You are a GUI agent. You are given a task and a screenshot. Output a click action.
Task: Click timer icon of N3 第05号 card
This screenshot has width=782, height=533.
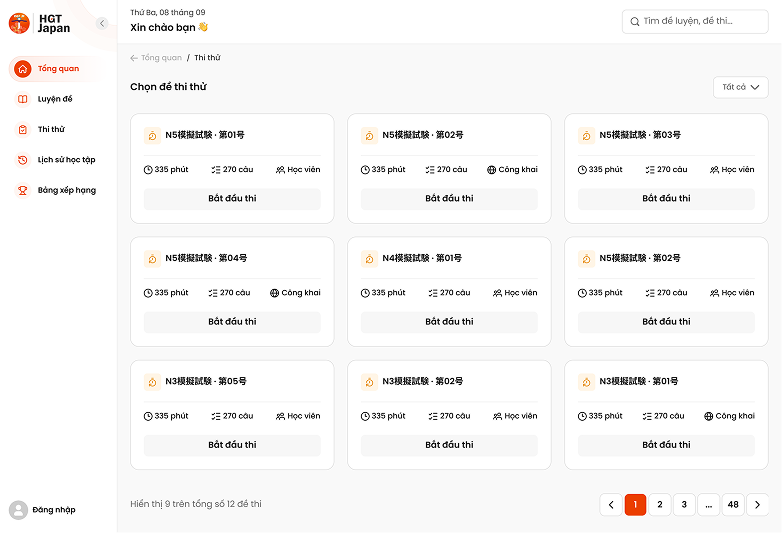[153, 382]
